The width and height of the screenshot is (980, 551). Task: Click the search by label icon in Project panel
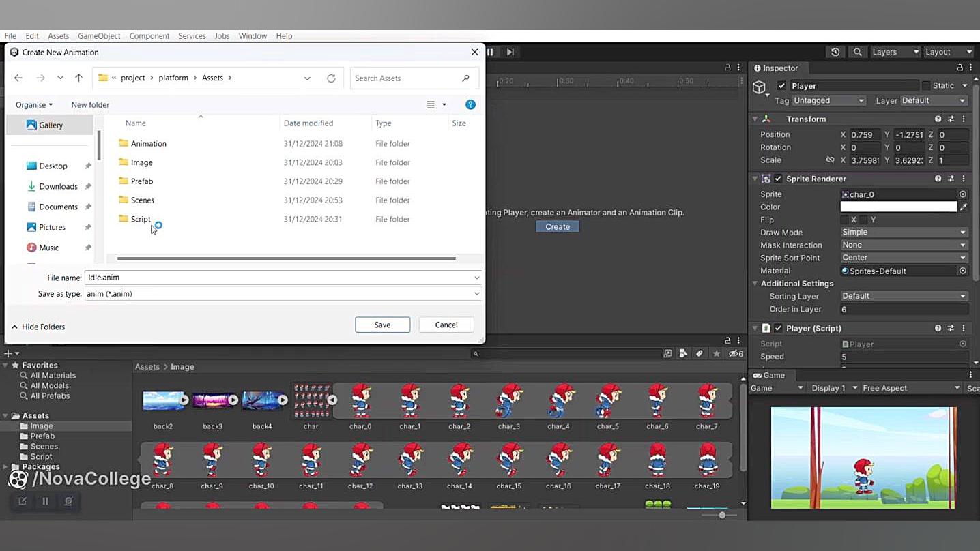tap(700, 353)
